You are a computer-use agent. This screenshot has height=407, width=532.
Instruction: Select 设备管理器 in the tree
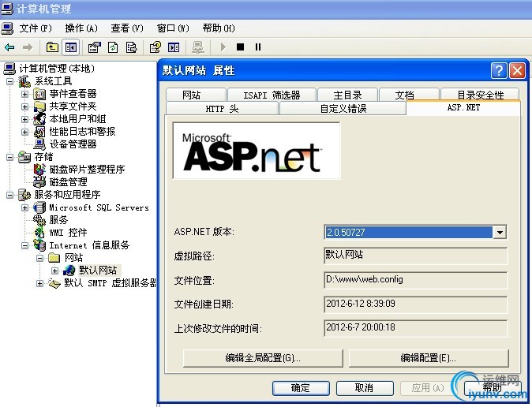[x=73, y=144]
